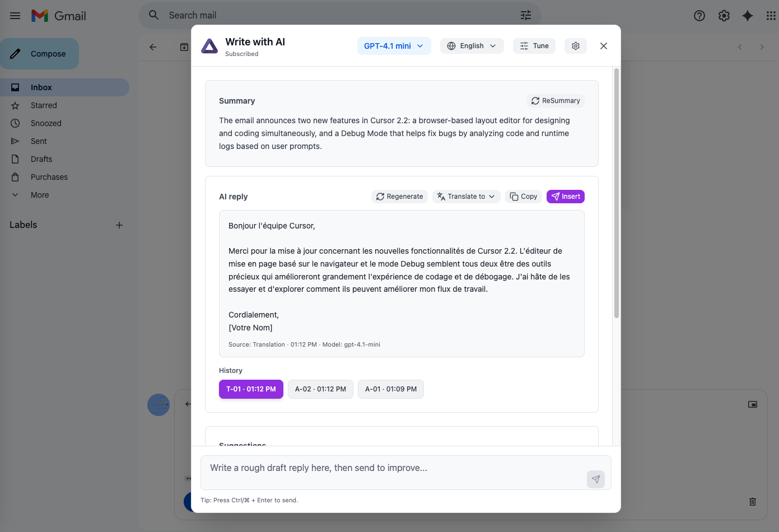Insert the AI reply into the email
This screenshot has height=532, width=779.
(x=565, y=196)
